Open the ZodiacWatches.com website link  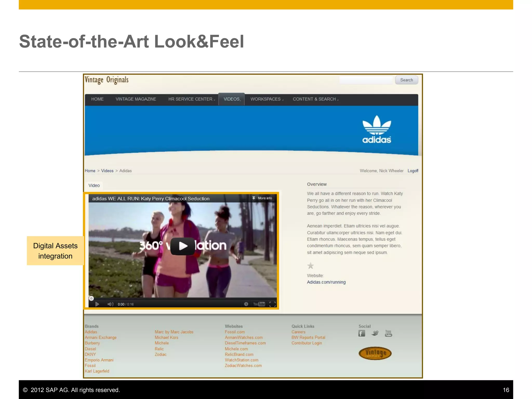pos(243,365)
